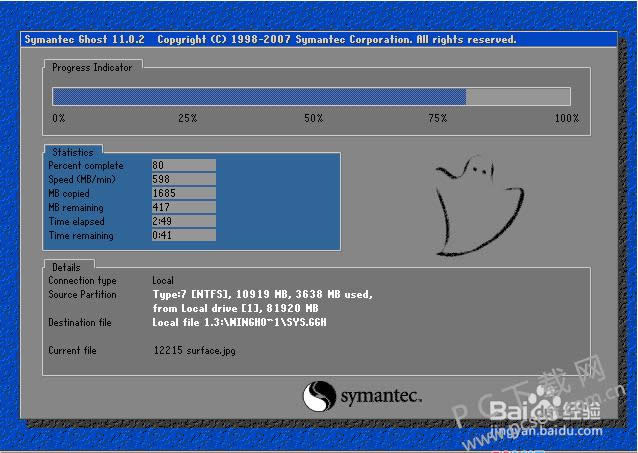The width and height of the screenshot is (638, 453).
Task: Click the 75% progress scale label
Action: 438,118
